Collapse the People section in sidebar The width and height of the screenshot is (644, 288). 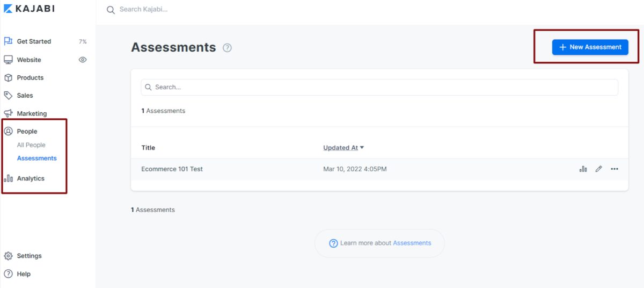tap(27, 131)
